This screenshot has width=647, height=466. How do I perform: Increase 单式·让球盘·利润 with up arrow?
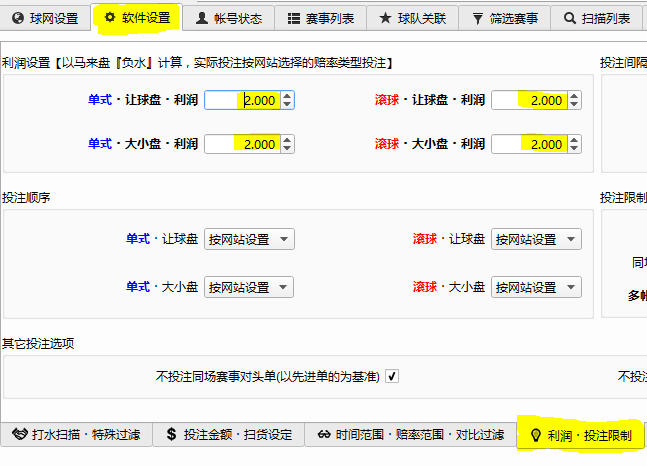click(287, 96)
